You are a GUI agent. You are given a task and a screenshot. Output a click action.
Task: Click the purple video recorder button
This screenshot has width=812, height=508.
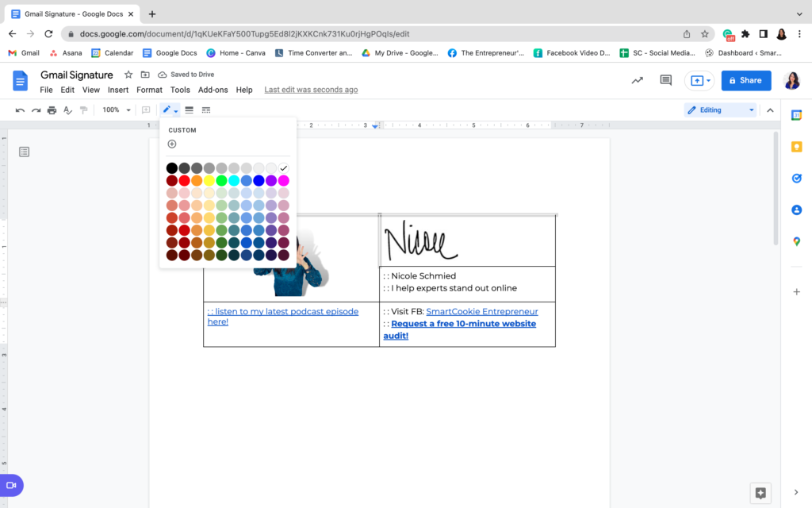coord(11,485)
